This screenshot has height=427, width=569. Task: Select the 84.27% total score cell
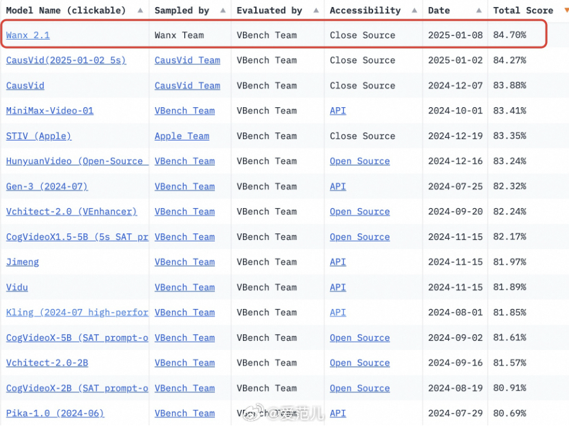coord(509,60)
